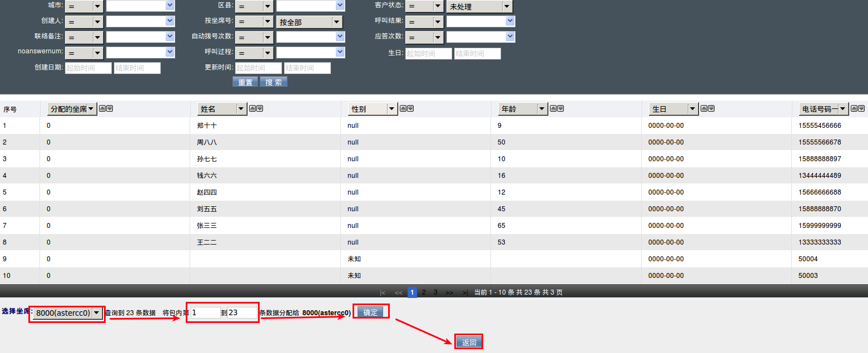Jump to last page with >| icon
The image size is (868, 353).
[465, 292]
